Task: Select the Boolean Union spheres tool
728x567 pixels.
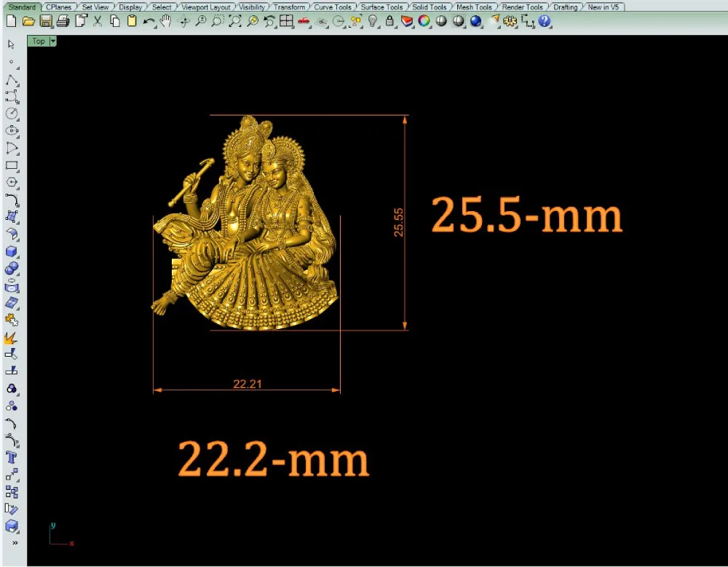Action: coord(12,269)
